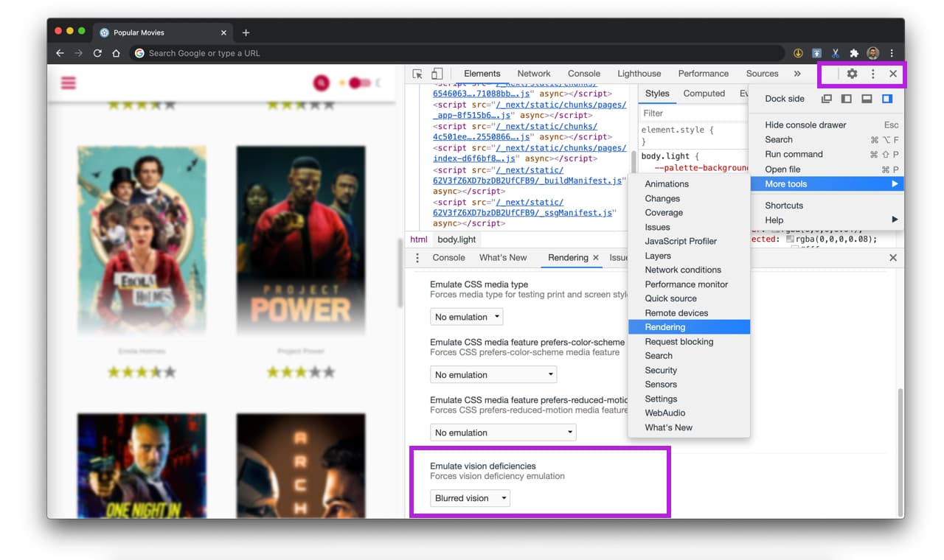Go to the browser home page
The width and height of the screenshot is (944, 560).
point(116,53)
